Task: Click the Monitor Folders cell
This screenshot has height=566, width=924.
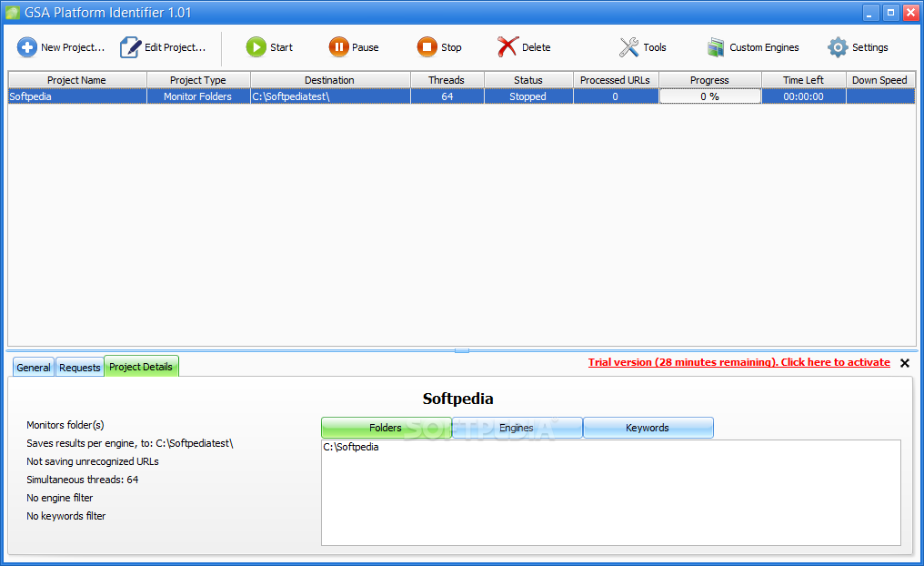Action: (x=198, y=96)
